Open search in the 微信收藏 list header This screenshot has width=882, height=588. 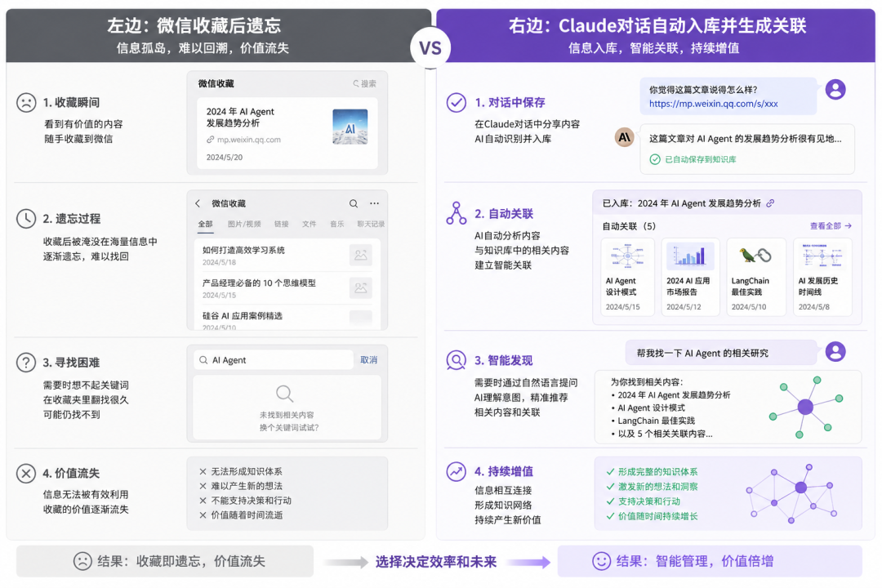tap(354, 203)
